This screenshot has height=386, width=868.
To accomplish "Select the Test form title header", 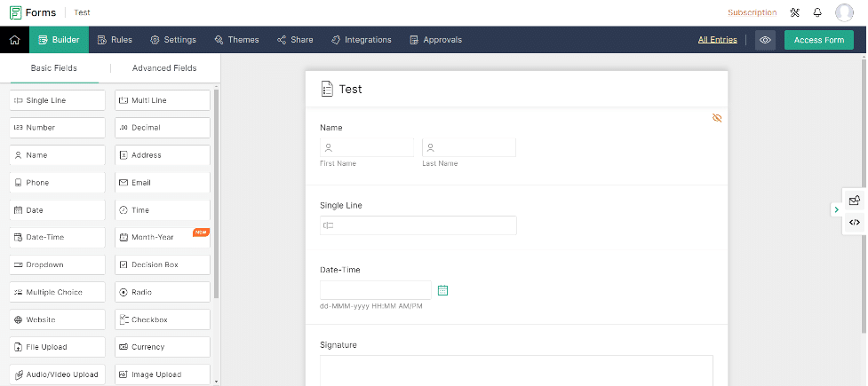I will 350,89.
